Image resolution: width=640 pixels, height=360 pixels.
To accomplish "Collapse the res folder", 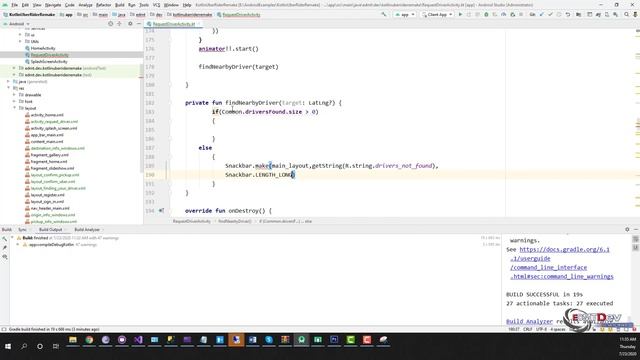I will coord(8,88).
